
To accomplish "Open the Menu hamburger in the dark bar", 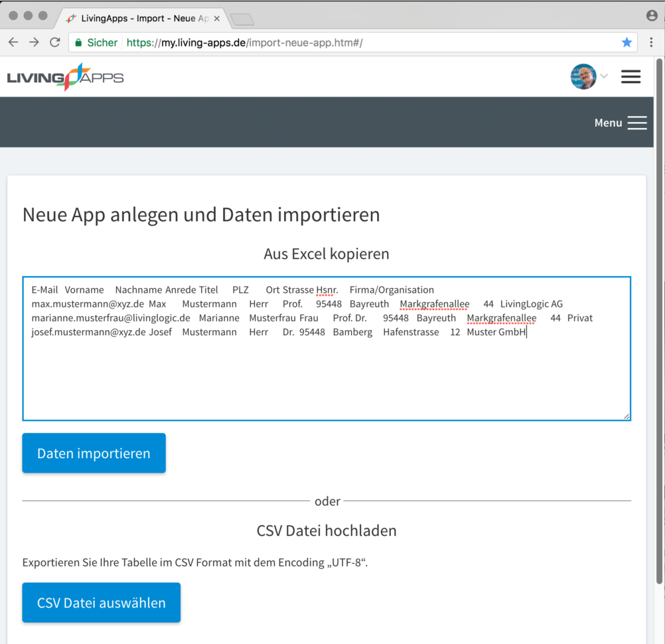I will point(636,122).
